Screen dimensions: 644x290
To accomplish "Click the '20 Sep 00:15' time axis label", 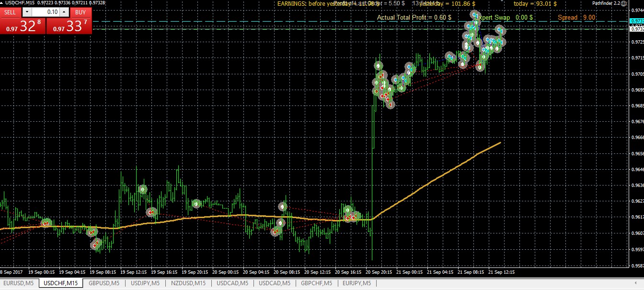I will (x=225, y=271).
